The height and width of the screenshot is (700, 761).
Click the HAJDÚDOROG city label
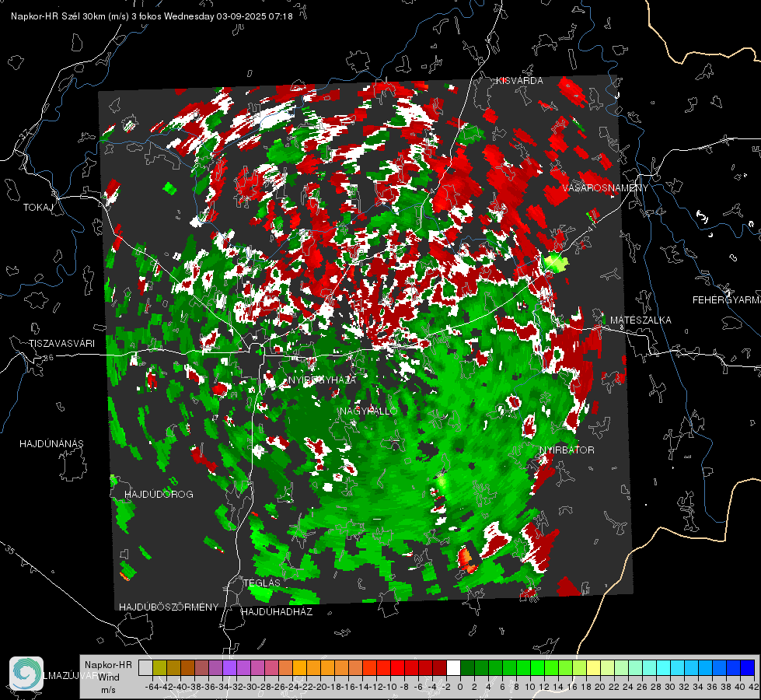click(x=159, y=495)
